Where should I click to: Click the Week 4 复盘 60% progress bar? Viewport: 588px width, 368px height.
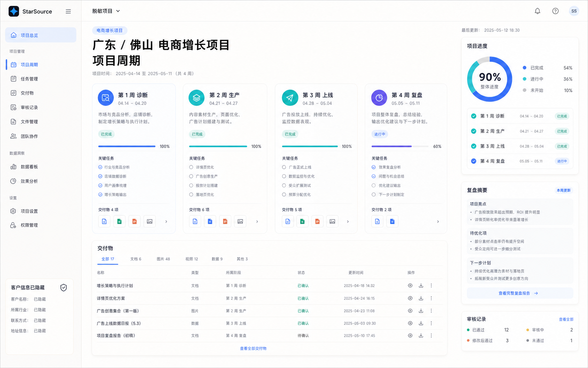pyautogui.click(x=400, y=147)
